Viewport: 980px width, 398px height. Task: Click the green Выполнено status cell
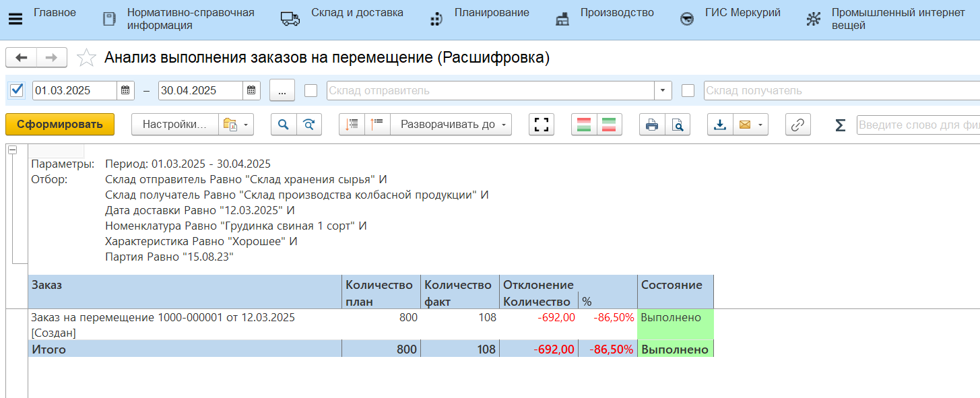[x=674, y=324]
